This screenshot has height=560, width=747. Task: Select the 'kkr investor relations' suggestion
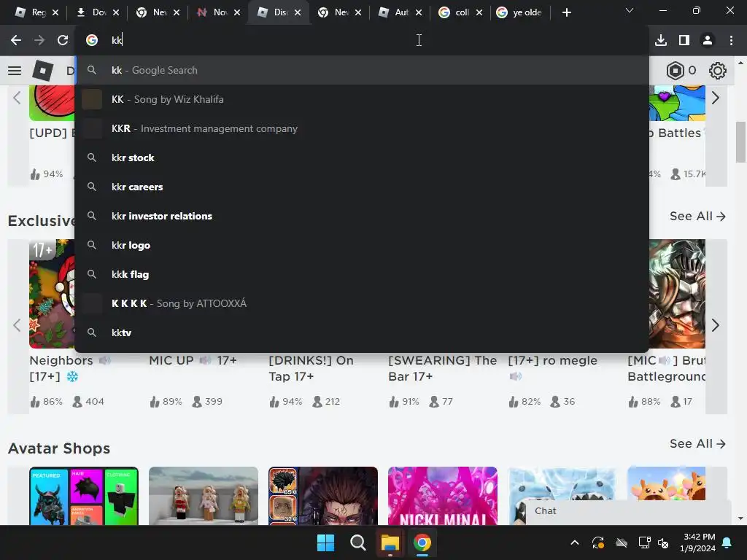click(x=362, y=216)
